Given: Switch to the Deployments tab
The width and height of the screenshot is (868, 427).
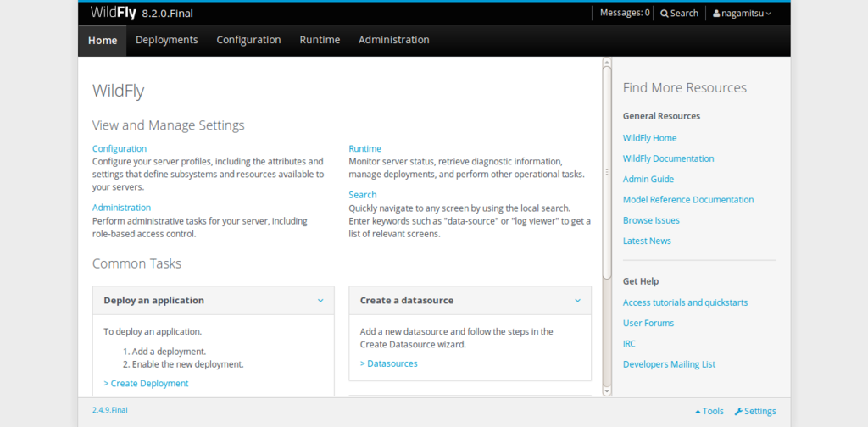Looking at the screenshot, I should (167, 40).
